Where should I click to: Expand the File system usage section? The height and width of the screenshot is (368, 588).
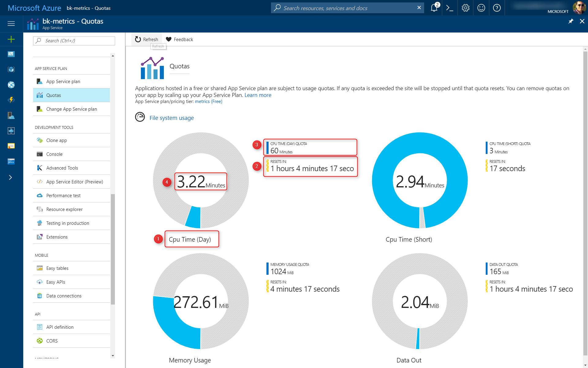pyautogui.click(x=171, y=117)
